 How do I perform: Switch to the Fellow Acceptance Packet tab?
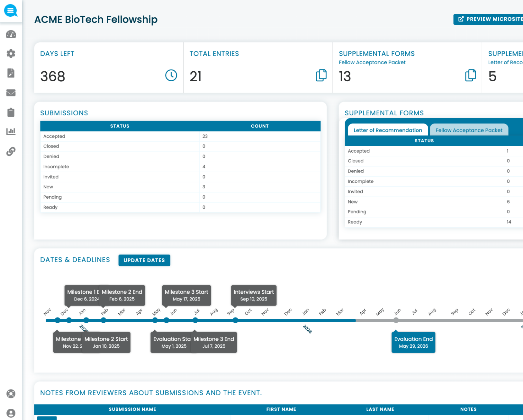pos(469,130)
